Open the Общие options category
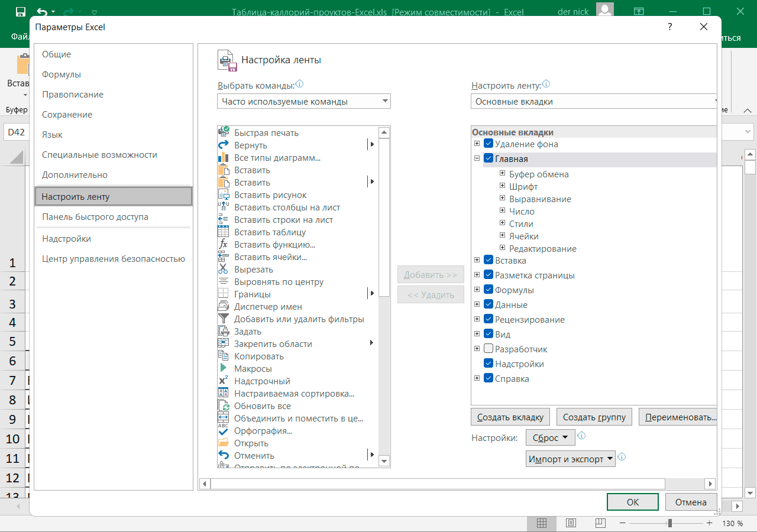This screenshot has width=757, height=532. point(113,54)
